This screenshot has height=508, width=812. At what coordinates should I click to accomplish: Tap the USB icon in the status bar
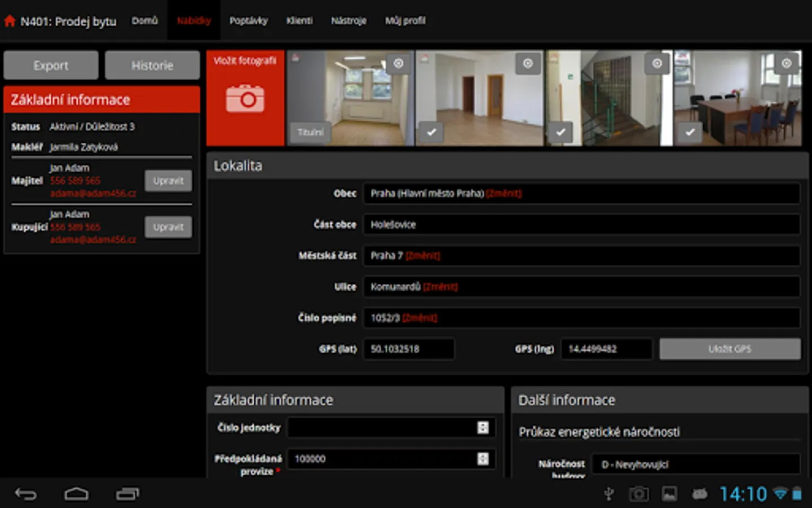tap(609, 494)
